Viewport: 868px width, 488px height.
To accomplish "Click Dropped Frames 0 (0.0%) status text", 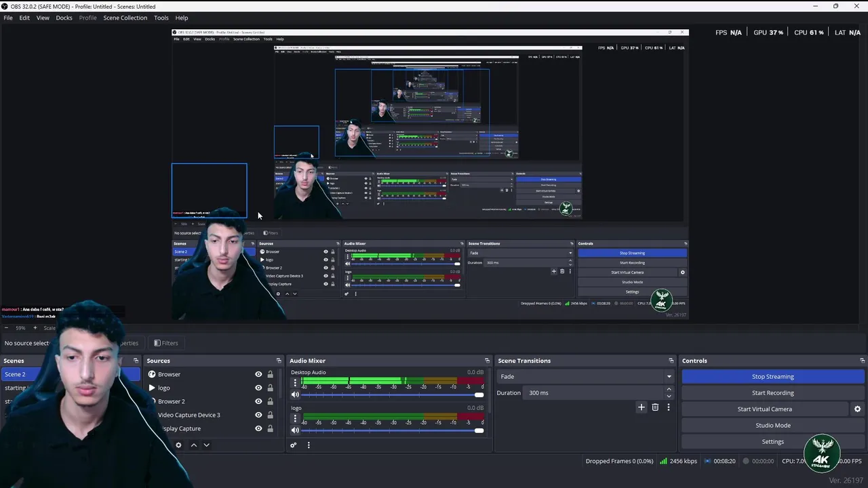I will pyautogui.click(x=619, y=461).
